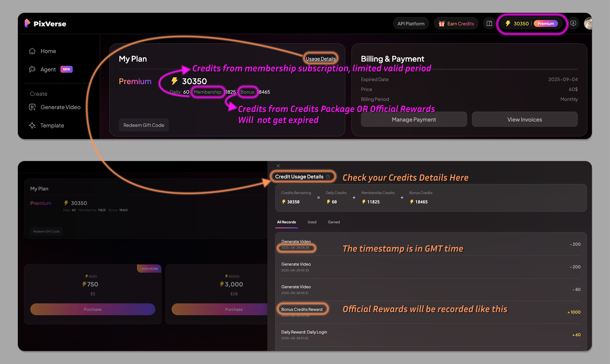
Task: Select the Generate Video icon under Create
Action: pyautogui.click(x=32, y=107)
